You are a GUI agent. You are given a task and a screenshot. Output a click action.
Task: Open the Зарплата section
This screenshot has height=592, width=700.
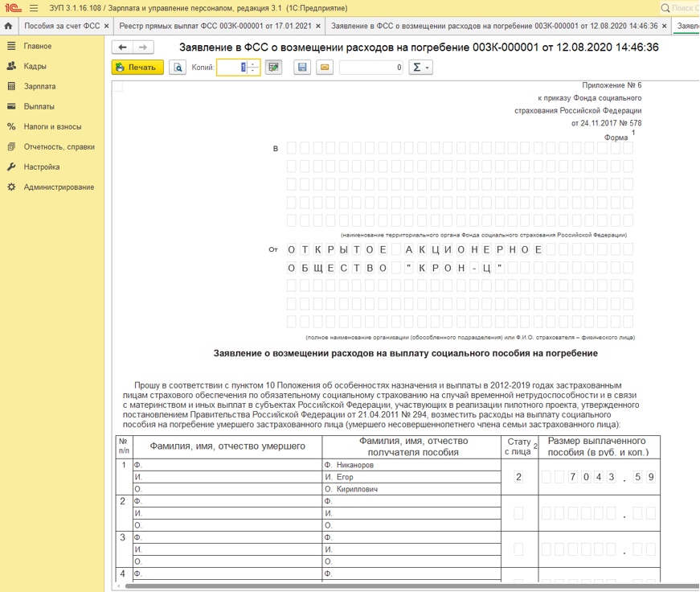(x=39, y=86)
